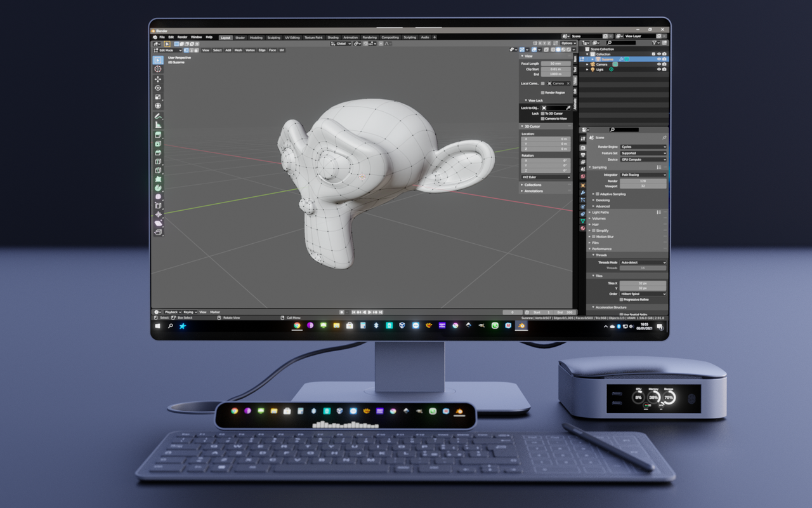Open the Keying popover in timeline
Screen dimensions: 812x508
[190, 312]
